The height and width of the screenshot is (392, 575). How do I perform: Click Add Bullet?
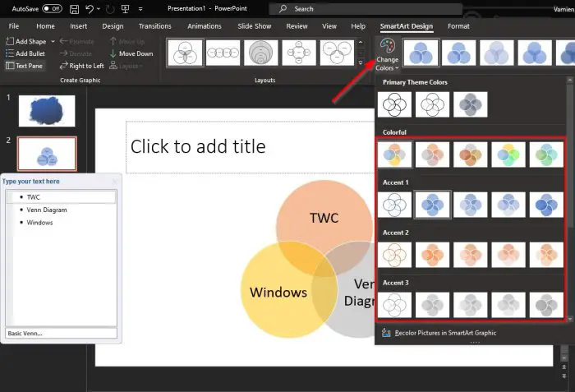pos(25,53)
